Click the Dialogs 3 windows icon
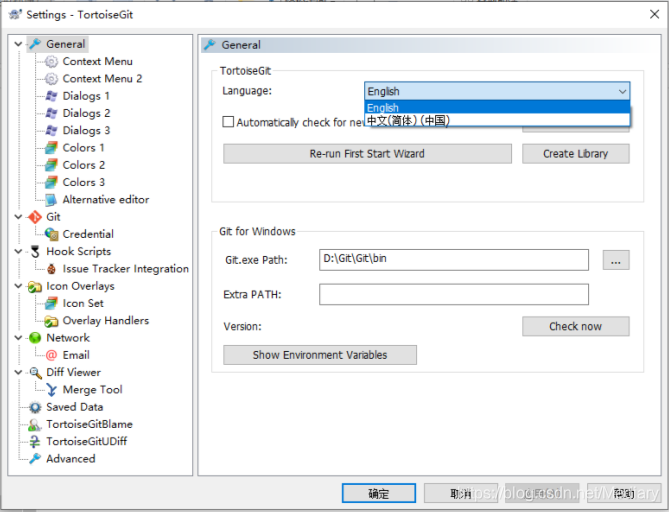The width and height of the screenshot is (669, 512). pyautogui.click(x=51, y=130)
